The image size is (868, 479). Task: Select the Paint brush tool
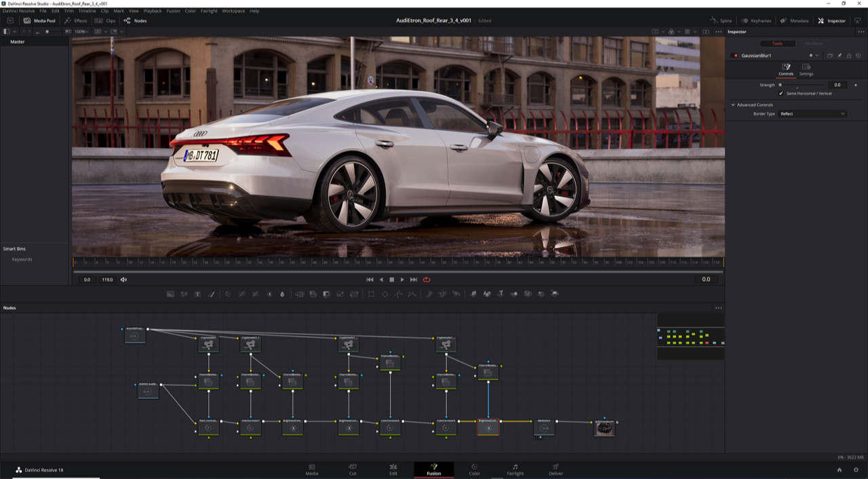211,294
